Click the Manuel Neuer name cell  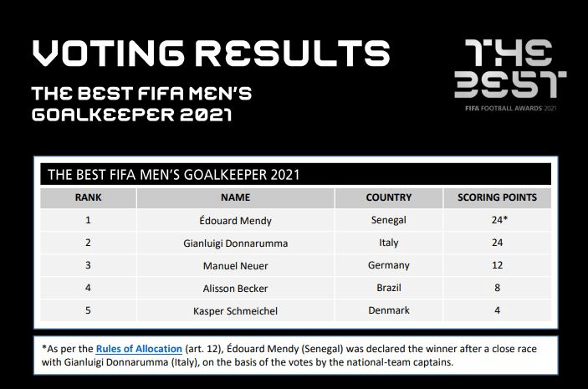click(235, 266)
